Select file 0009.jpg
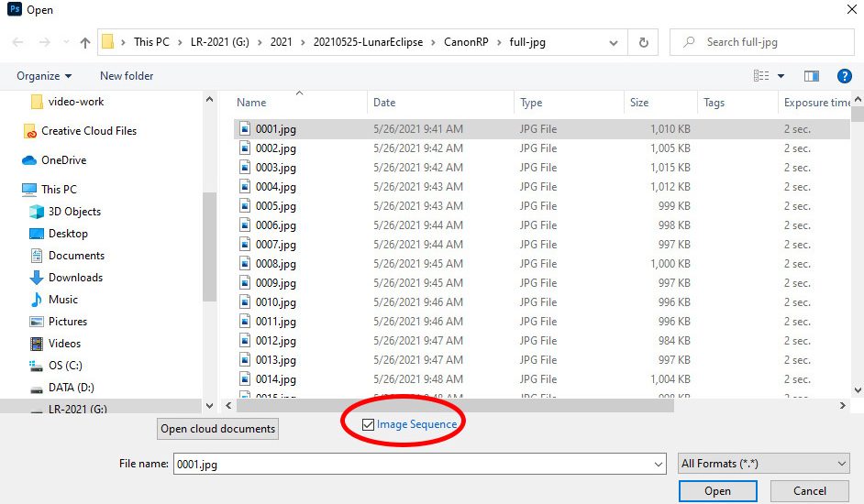864x504 pixels. (541, 283)
